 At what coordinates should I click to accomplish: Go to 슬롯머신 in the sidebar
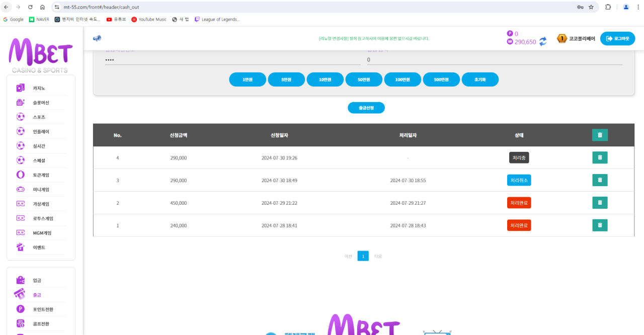(x=41, y=103)
